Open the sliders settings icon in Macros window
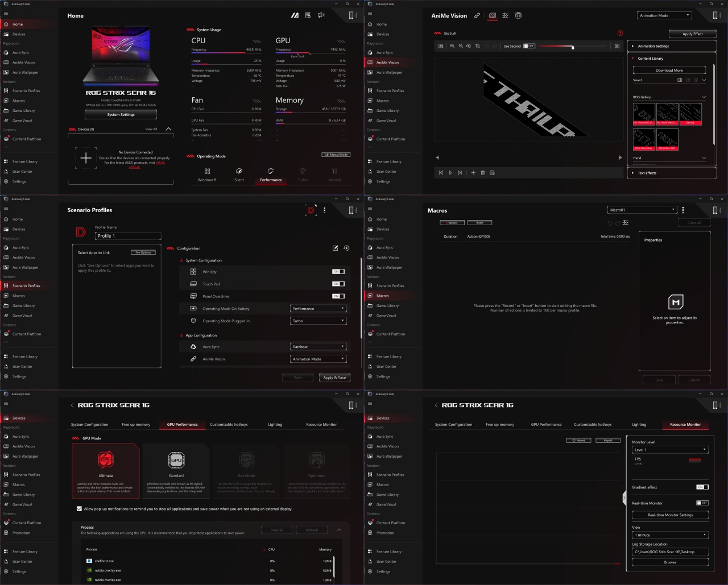The image size is (728, 585). (626, 223)
